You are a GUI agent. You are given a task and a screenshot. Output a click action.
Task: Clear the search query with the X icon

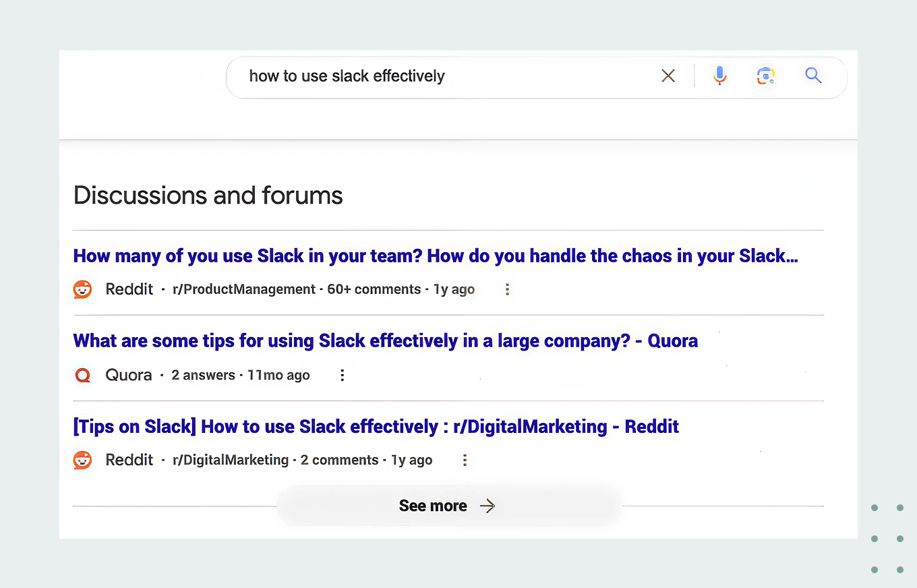click(x=668, y=76)
